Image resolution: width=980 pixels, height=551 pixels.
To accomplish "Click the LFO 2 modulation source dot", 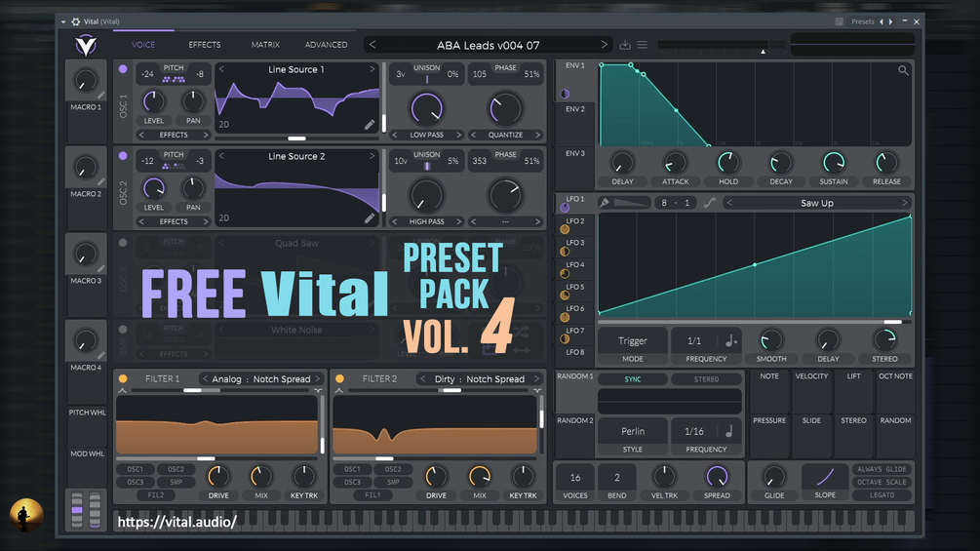I will pos(565,229).
